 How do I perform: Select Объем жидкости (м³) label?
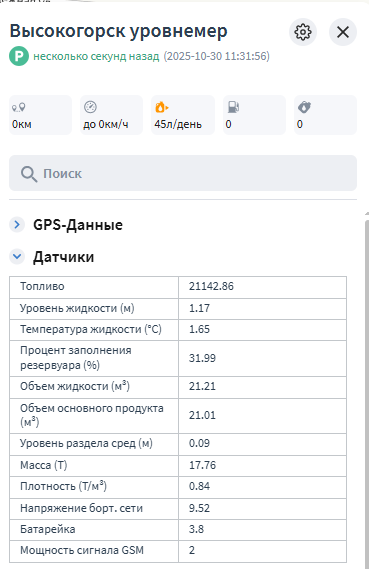pyautogui.click(x=75, y=386)
